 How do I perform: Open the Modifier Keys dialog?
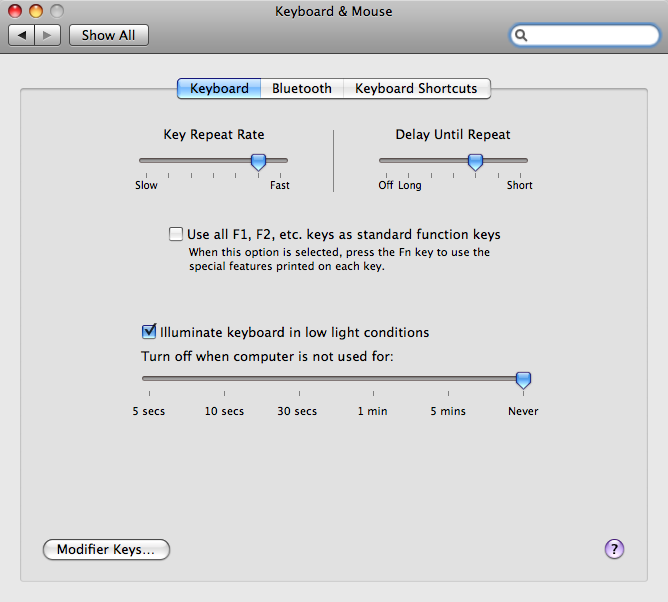coord(106,549)
